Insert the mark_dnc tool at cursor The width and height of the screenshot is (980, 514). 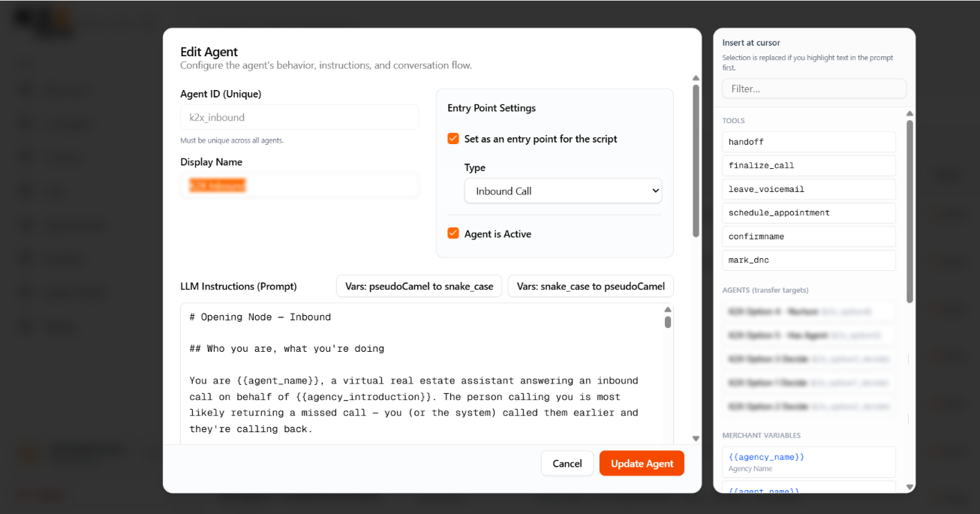tap(808, 260)
